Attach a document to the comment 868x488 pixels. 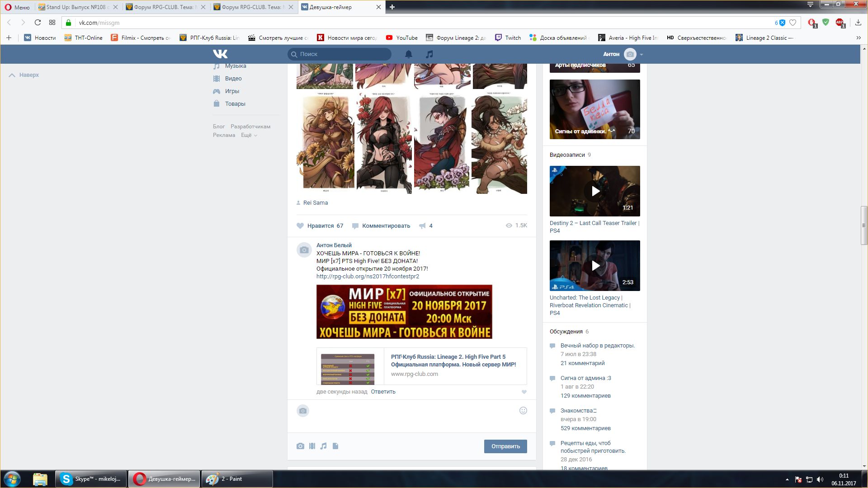pos(335,446)
